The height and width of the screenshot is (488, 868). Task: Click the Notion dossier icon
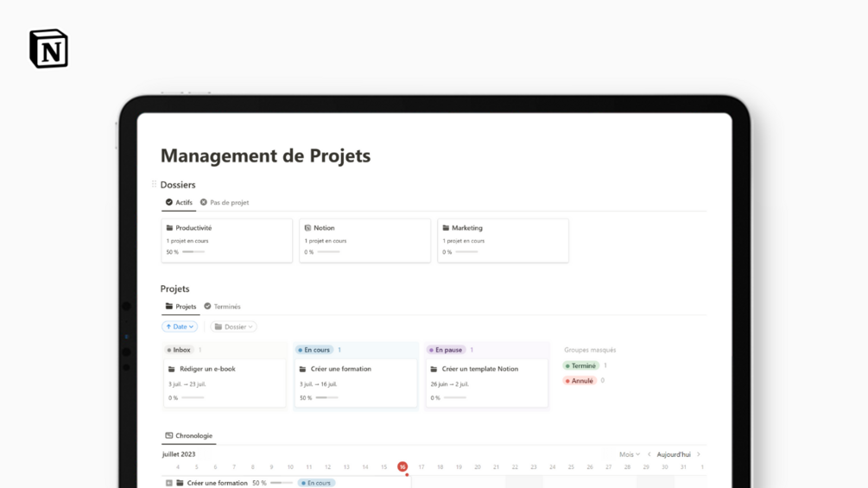[x=307, y=228]
